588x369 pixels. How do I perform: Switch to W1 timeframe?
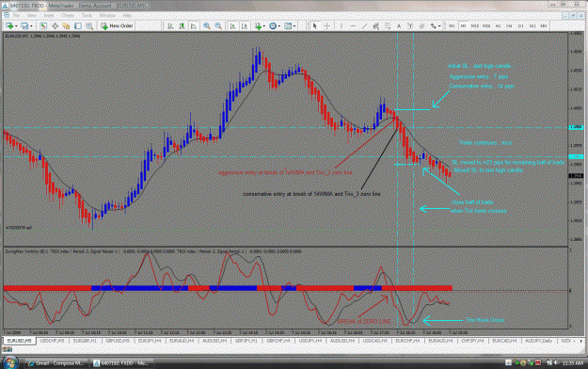pos(532,26)
